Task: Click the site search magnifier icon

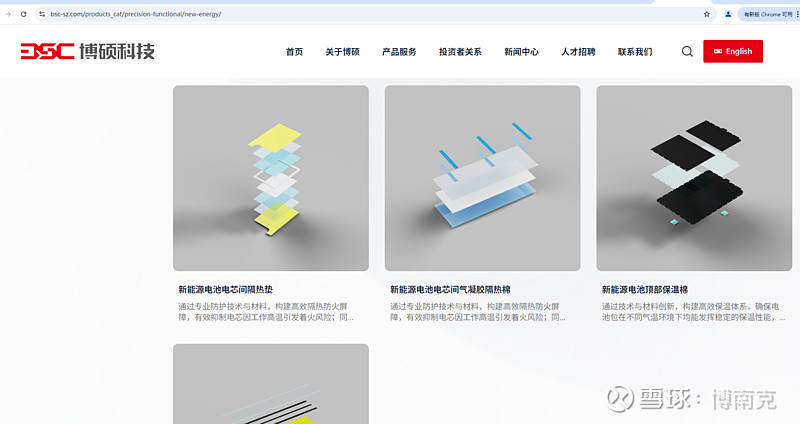Action: tap(687, 52)
